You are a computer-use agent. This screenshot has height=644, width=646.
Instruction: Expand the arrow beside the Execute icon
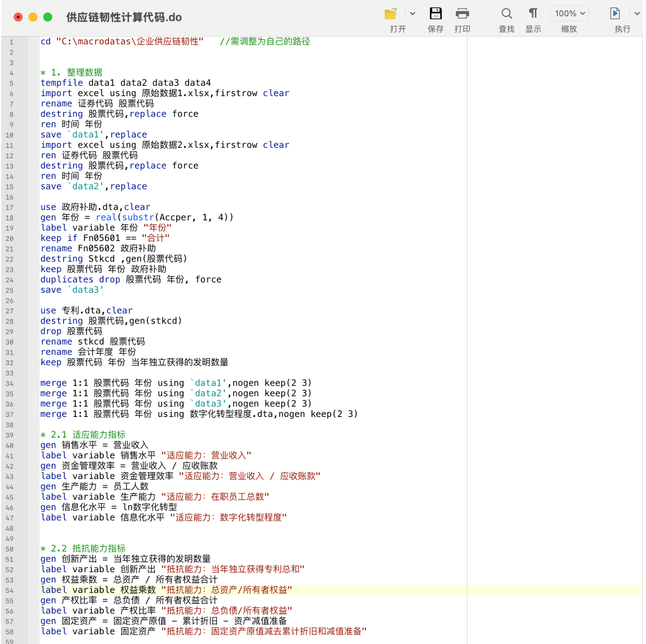(637, 14)
